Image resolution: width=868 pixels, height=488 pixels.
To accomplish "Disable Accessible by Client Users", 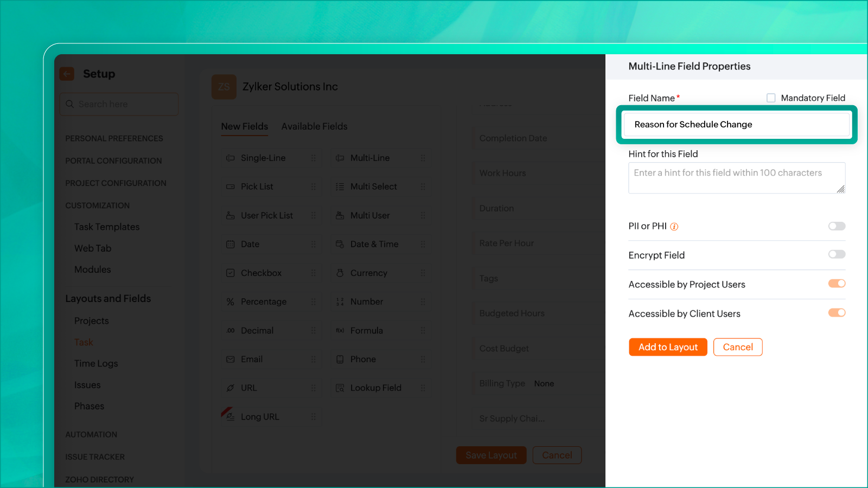I will click(837, 312).
